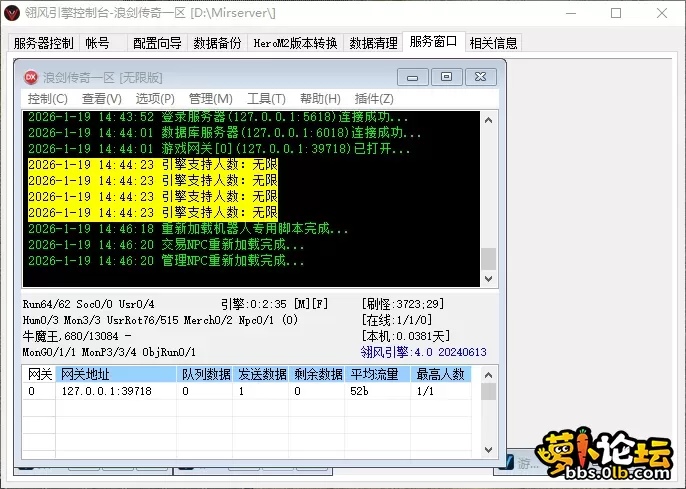Click the Run64/62 Soc0/0 Usr0/4 status text
Screen dimensions: 686x489
[88, 304]
